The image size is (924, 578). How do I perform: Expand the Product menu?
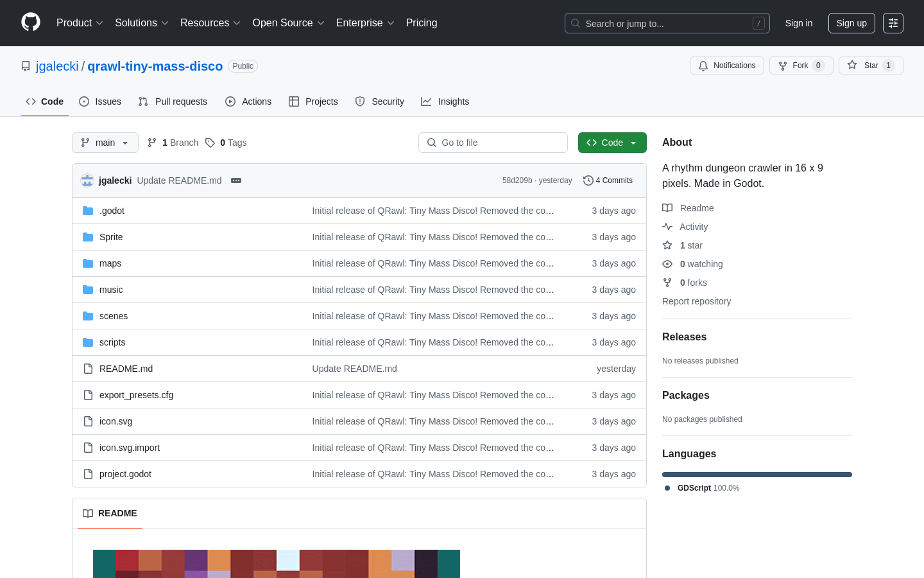(80, 22)
